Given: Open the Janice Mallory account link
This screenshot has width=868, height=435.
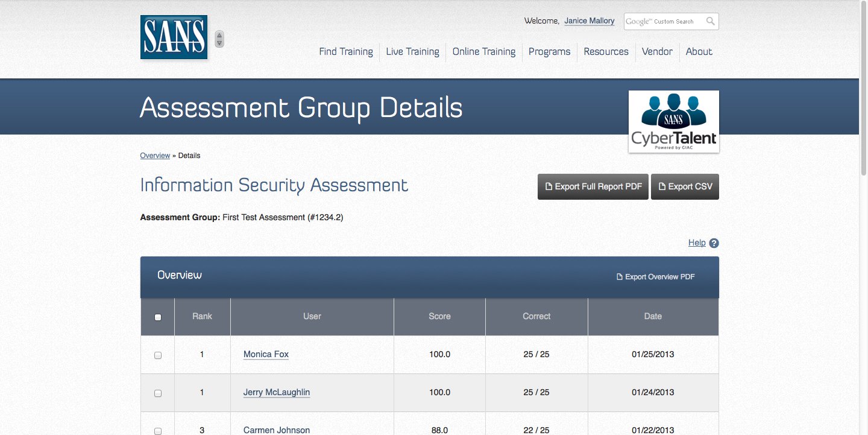Looking at the screenshot, I should click(x=589, y=21).
